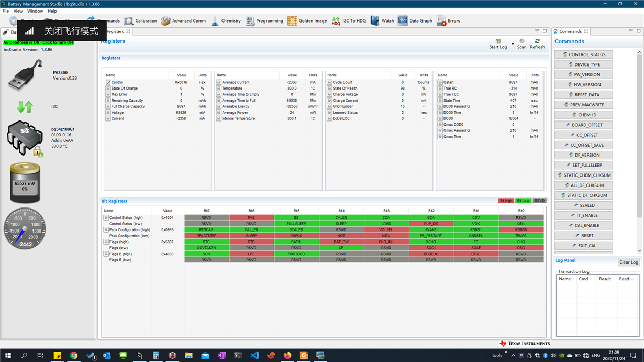This screenshot has height=362, width=644.
Task: Open the Golden Image tool
Action: pos(307,21)
